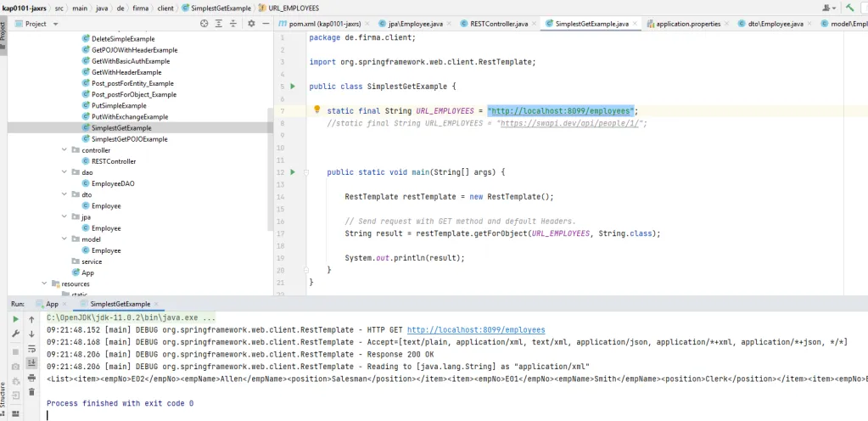This screenshot has height=421, width=868.
Task: Click the dump threads camera icon
Action: (x=15, y=366)
